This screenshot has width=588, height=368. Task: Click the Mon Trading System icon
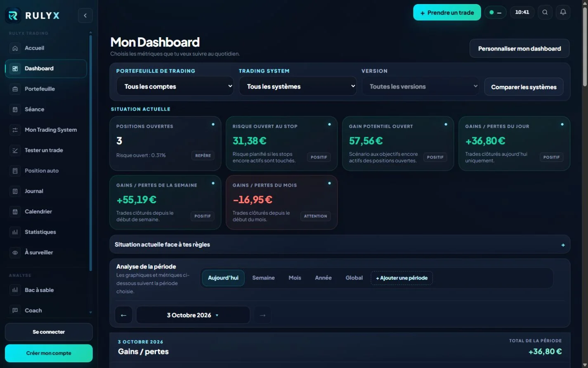(x=15, y=130)
